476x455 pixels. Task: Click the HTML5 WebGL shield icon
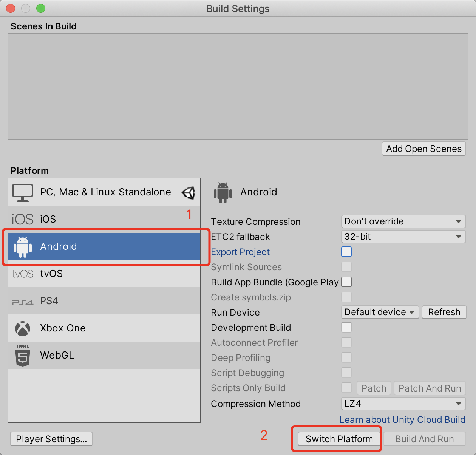click(23, 356)
